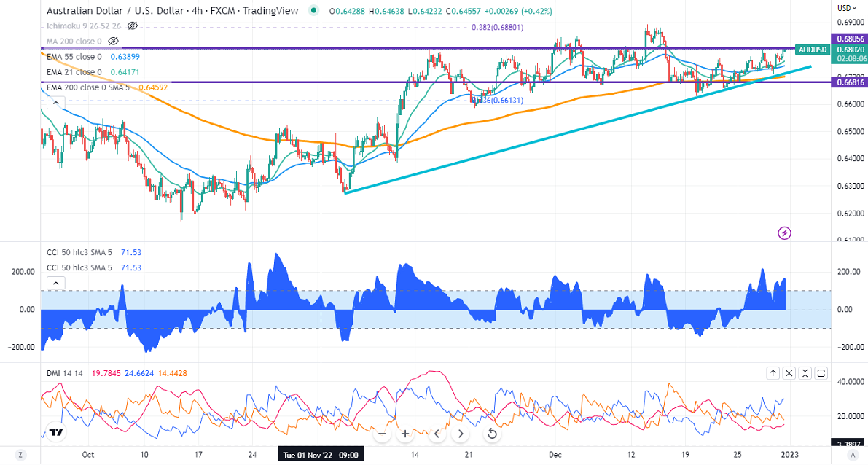Select the lower CCI 50 hlc3 legend row
Screen dimensions: 868x465
79,268
